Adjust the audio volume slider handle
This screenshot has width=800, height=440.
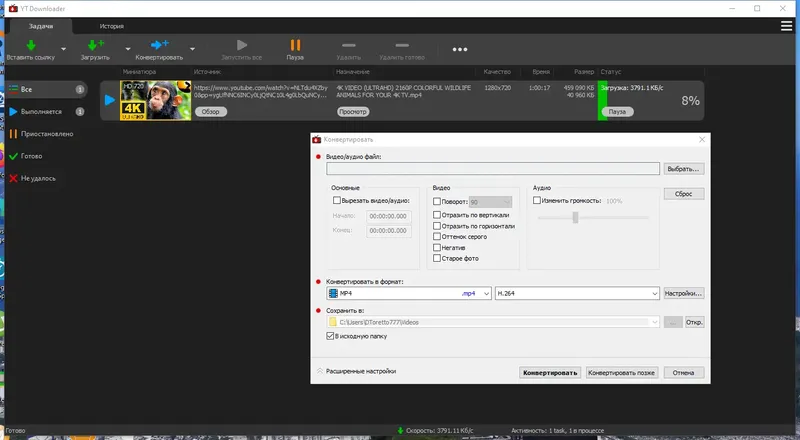(x=576, y=217)
